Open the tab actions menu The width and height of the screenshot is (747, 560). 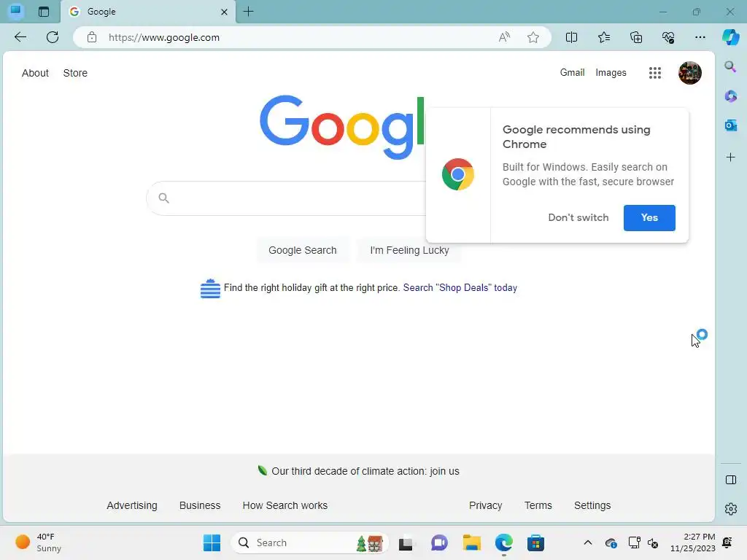tap(44, 12)
